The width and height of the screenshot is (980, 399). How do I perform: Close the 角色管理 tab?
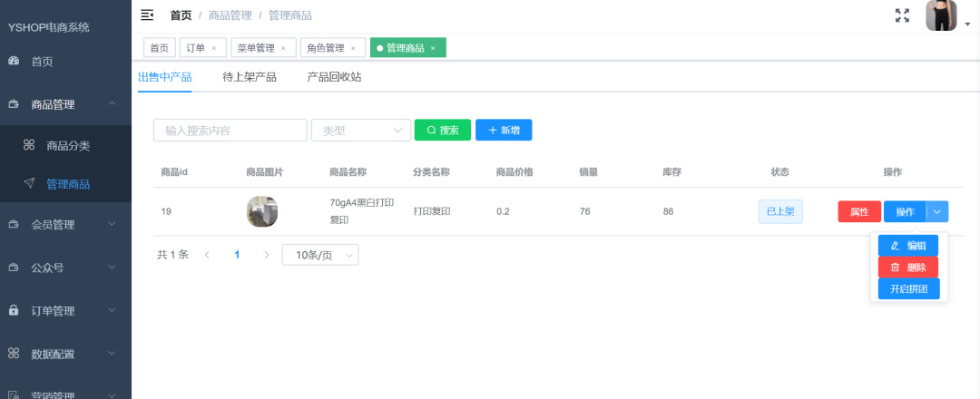click(353, 48)
